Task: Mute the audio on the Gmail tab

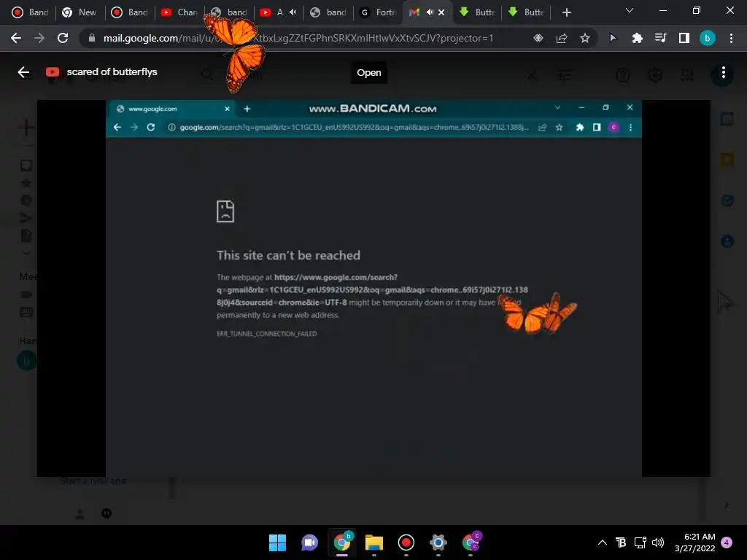Action: (430, 12)
